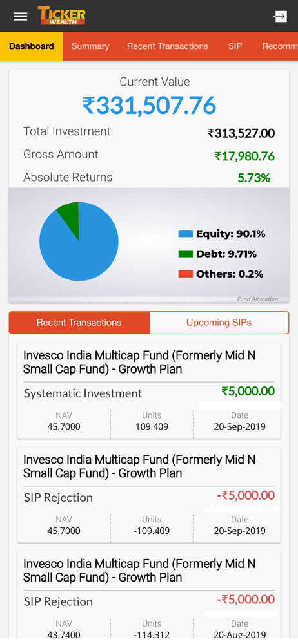
Task: Open the 20-Sep-2019 SIP Rejection card
Action: pyautogui.click(x=149, y=495)
